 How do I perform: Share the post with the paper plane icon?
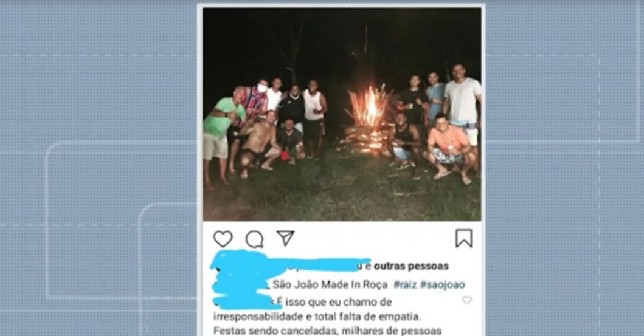point(285,238)
